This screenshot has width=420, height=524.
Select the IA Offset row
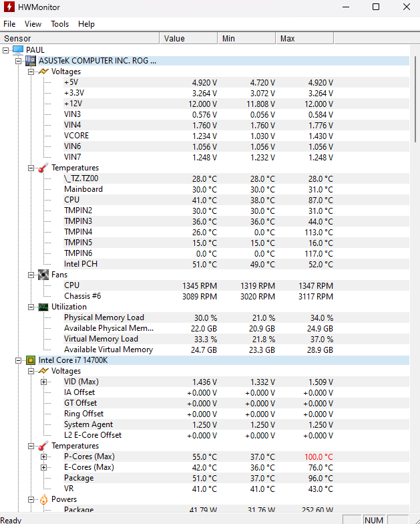click(x=236, y=392)
